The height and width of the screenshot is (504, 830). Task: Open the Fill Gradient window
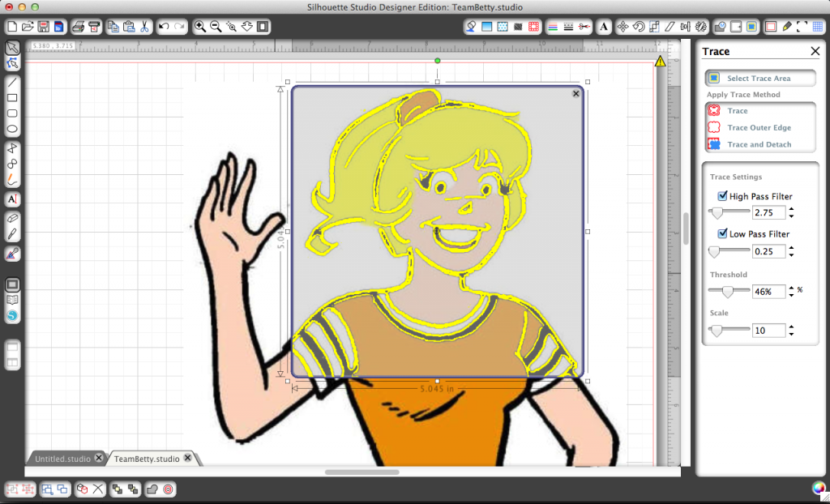487,27
